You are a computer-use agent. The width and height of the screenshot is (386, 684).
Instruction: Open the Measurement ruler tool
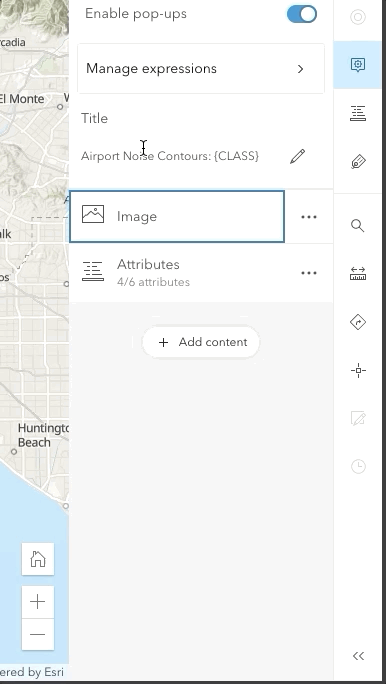(x=358, y=274)
